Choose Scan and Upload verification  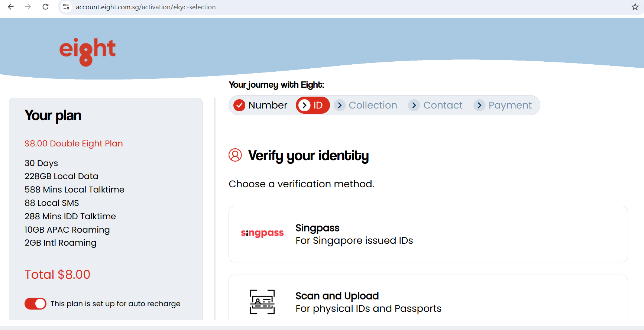coord(428,297)
